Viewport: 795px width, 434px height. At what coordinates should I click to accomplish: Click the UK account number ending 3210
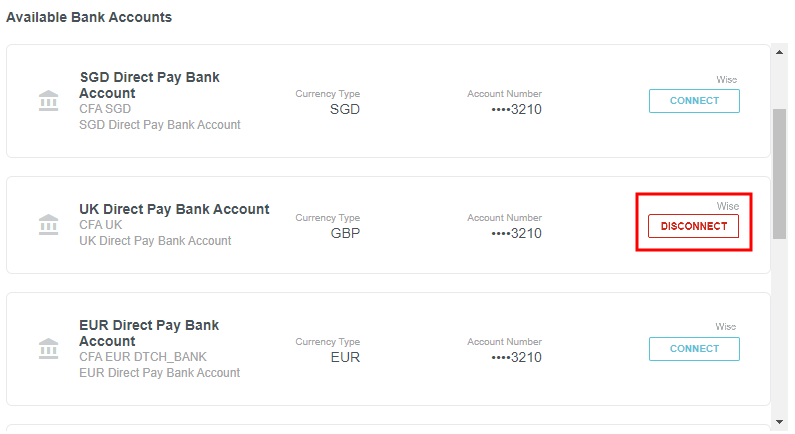[516, 233]
